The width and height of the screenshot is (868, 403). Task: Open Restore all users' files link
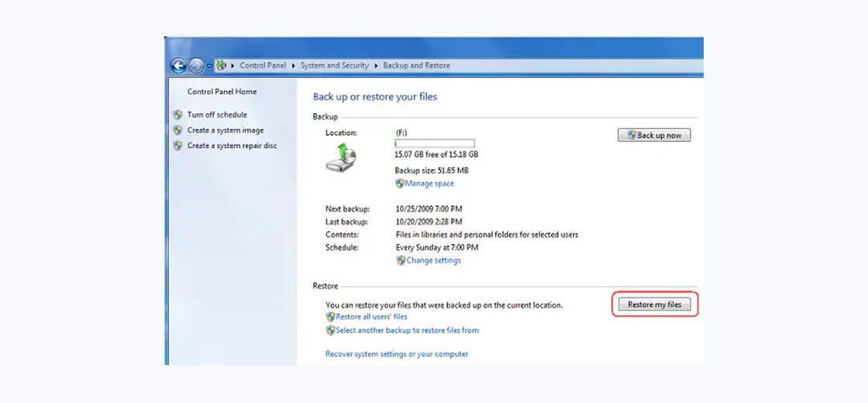[x=371, y=317]
